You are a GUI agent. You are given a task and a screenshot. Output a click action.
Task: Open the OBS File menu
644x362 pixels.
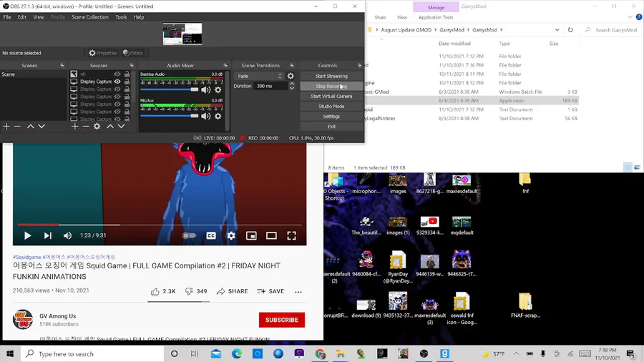[7, 17]
